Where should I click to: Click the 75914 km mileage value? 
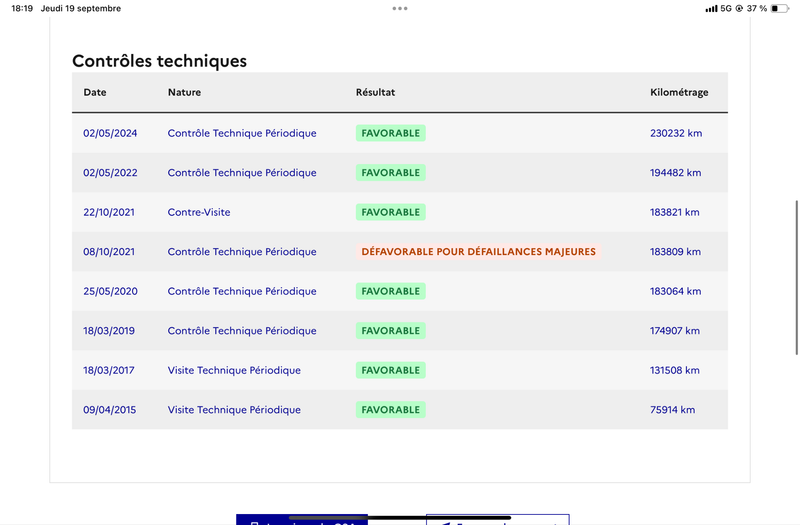(672, 410)
